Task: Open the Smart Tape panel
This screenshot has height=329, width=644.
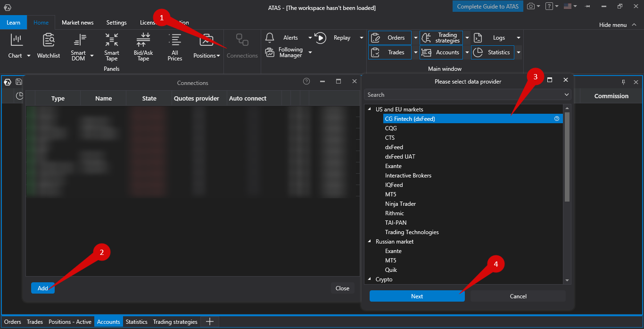Action: (112, 47)
